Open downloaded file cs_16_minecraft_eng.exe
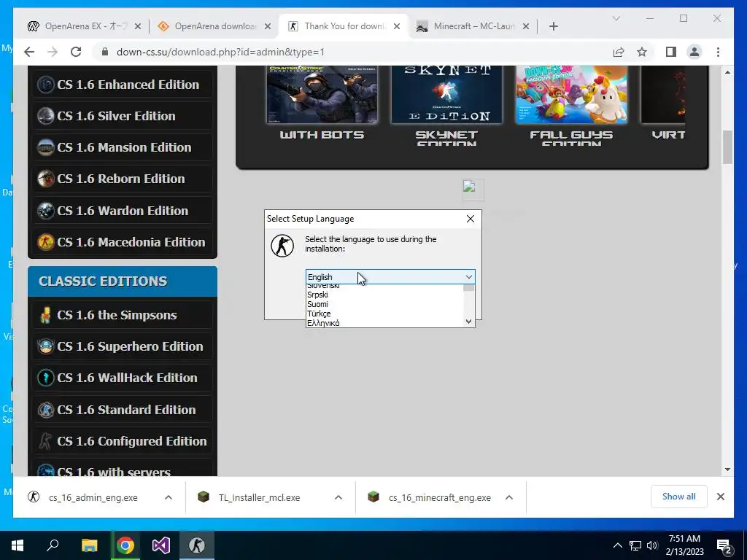This screenshot has width=747, height=560. click(x=439, y=497)
